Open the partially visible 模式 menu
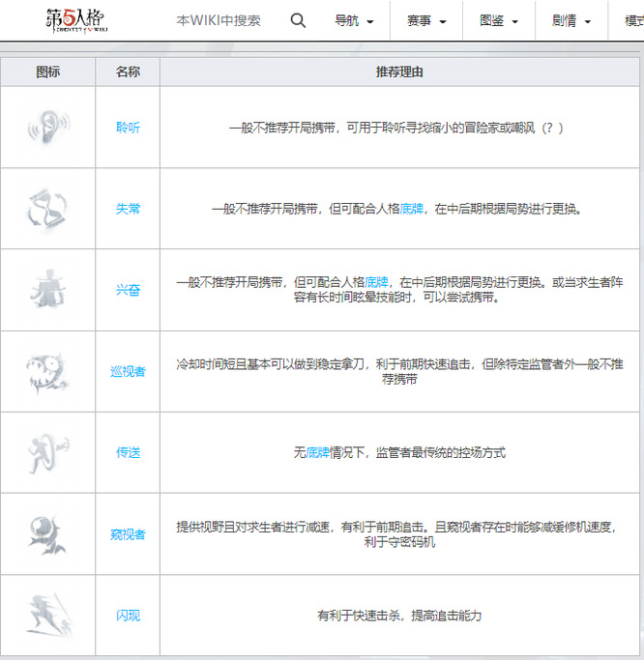Image resolution: width=644 pixels, height=660 pixels. (x=634, y=20)
